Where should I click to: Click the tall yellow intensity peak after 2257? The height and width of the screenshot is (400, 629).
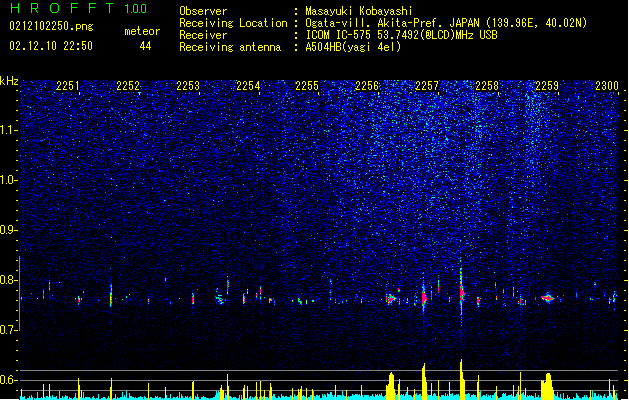click(461, 379)
